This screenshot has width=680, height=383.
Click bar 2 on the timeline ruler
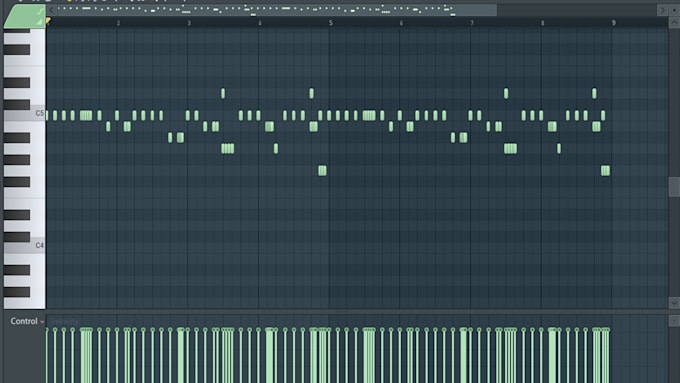pos(118,23)
